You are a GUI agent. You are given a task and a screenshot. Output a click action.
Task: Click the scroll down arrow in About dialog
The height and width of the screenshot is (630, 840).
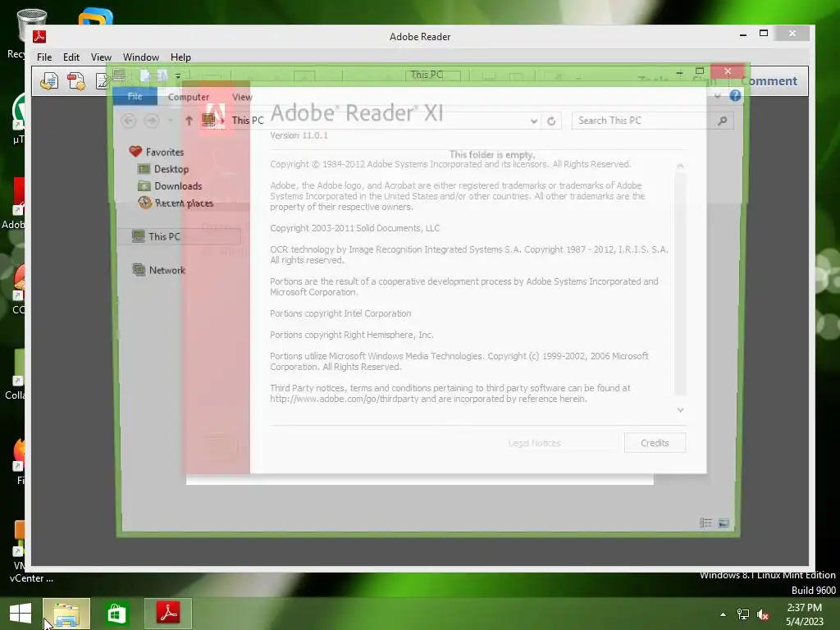point(680,410)
